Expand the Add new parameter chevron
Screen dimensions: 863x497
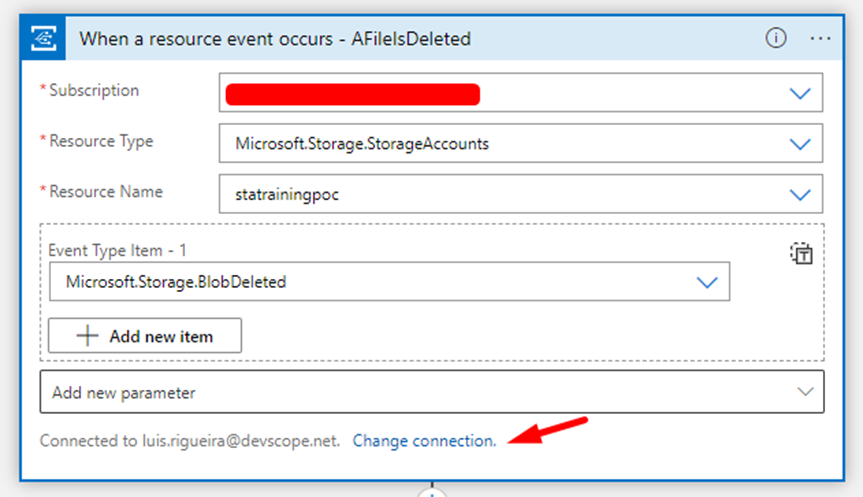click(805, 393)
